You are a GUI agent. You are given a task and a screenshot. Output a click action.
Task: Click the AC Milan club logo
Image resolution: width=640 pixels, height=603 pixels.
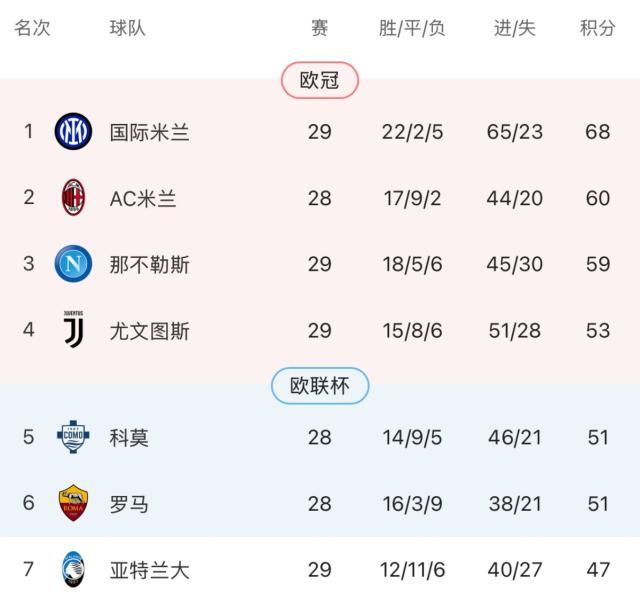73,197
